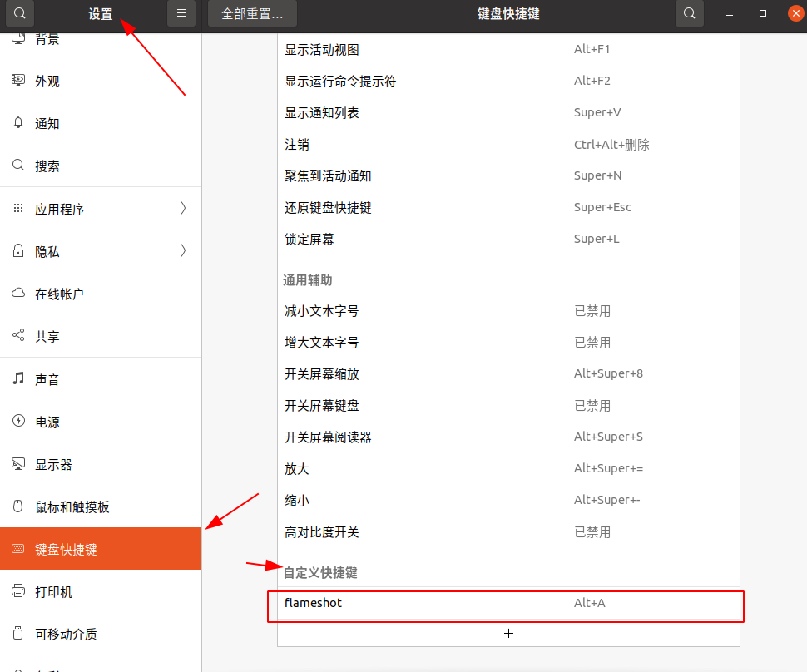Select the 显示通知列表 shortcut row

(508, 112)
